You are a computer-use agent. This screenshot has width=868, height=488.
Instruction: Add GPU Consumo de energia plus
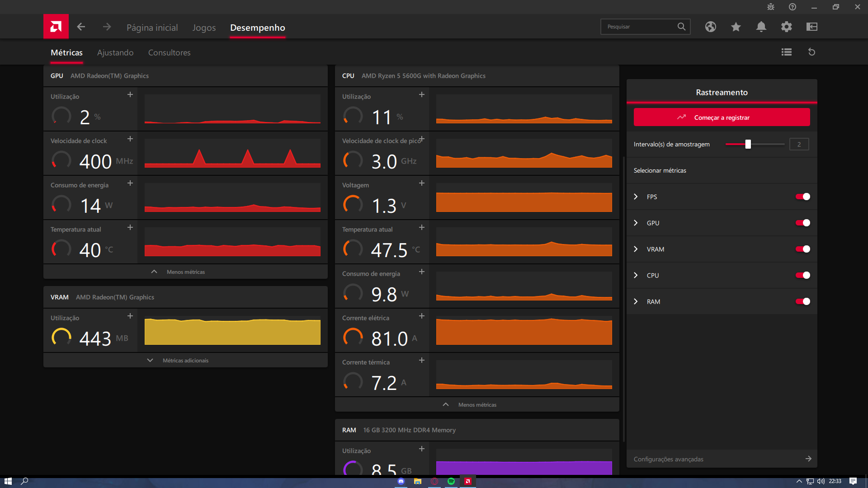[x=130, y=183]
